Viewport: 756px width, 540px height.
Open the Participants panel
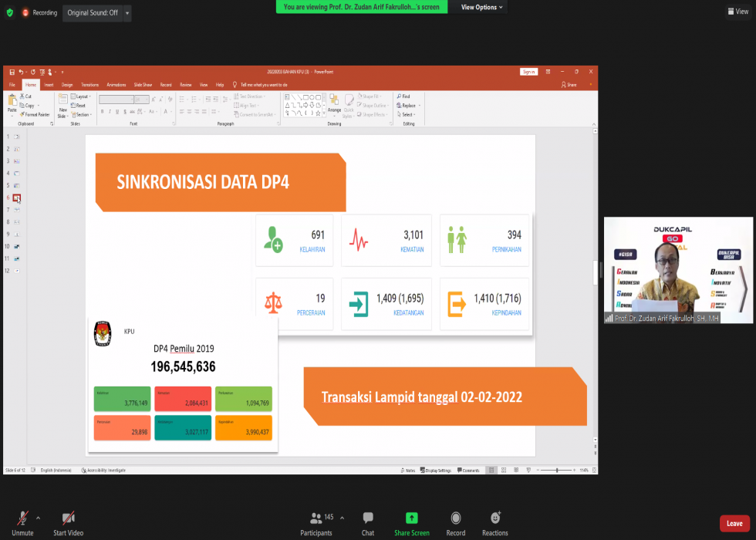coord(316,518)
